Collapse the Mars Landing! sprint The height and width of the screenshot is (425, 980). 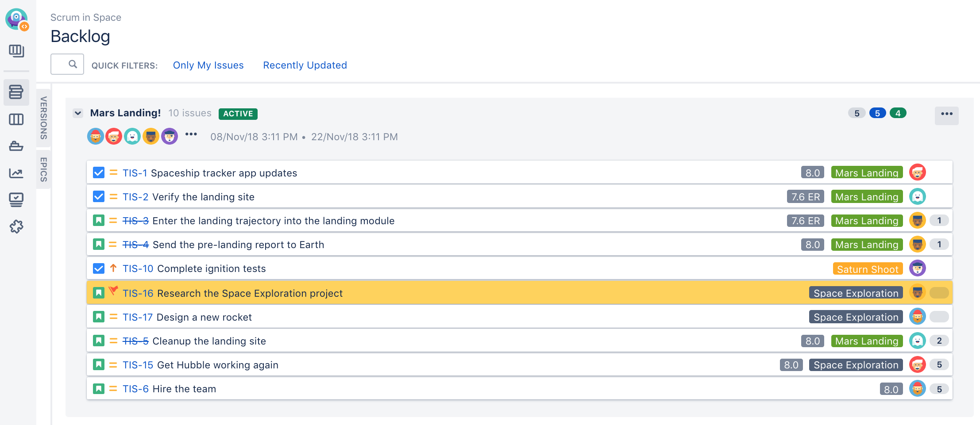[78, 113]
